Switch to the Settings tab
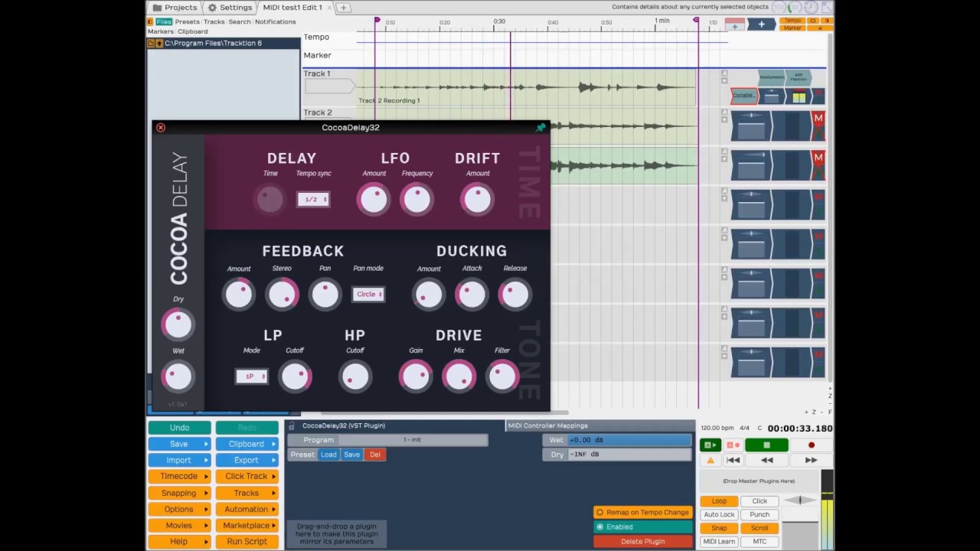The width and height of the screenshot is (980, 551). tap(230, 8)
